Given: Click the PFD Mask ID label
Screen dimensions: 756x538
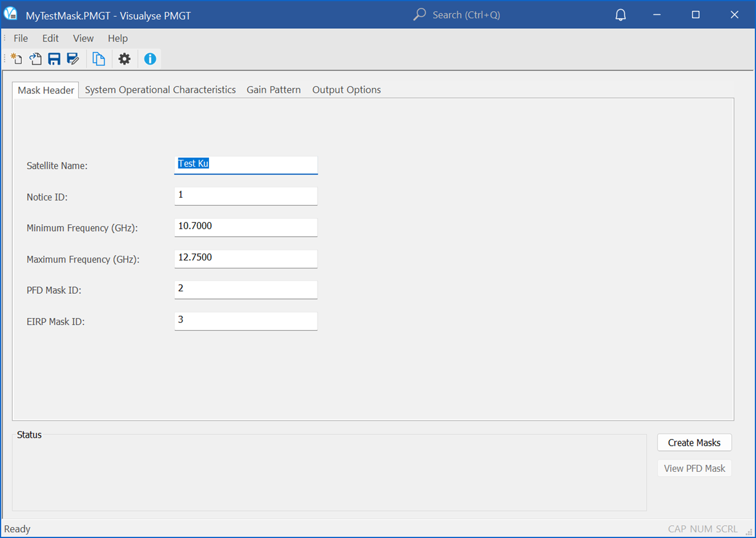Looking at the screenshot, I should (x=54, y=290).
